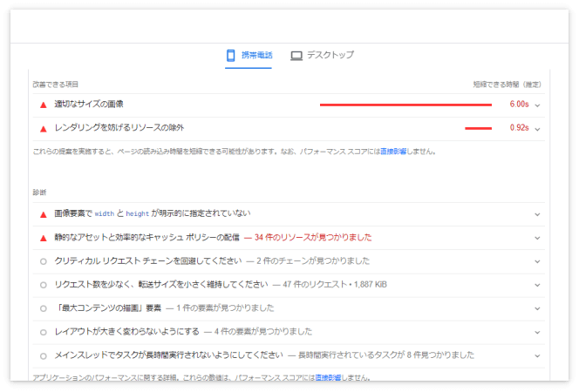Image resolution: width=579 pixels, height=392 pixels.
Task: Click the desktop laptop icon
Action: click(296, 56)
